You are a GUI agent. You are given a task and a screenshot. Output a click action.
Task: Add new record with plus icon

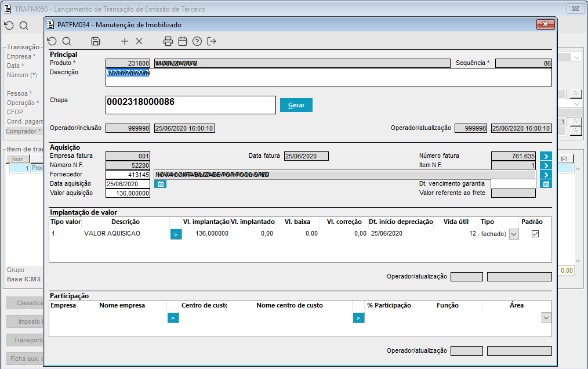[x=125, y=41]
